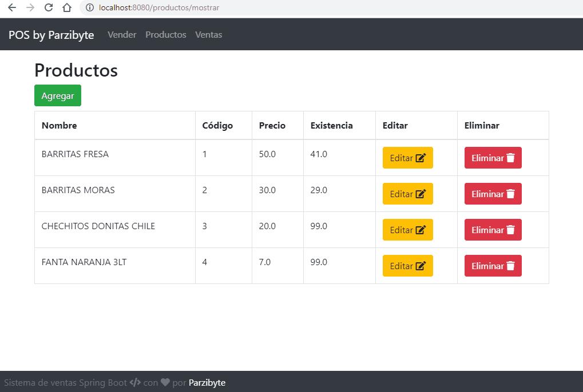Navigate to the Vender menu item
Image resolution: width=583 pixels, height=392 pixels.
pyautogui.click(x=122, y=34)
